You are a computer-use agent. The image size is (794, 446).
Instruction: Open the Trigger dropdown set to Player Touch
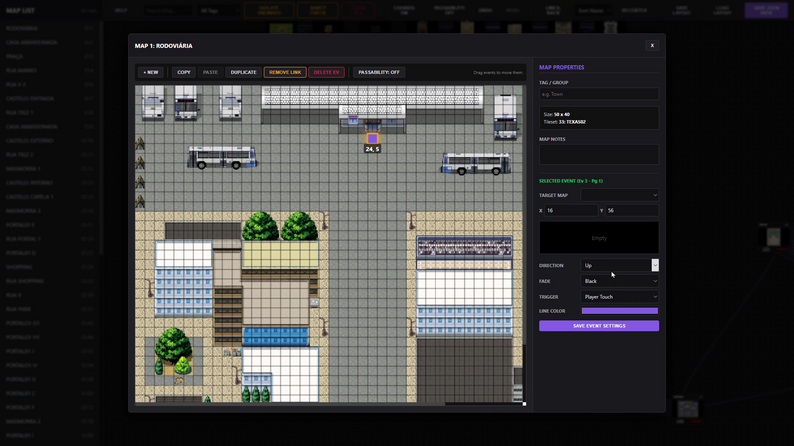pos(619,297)
